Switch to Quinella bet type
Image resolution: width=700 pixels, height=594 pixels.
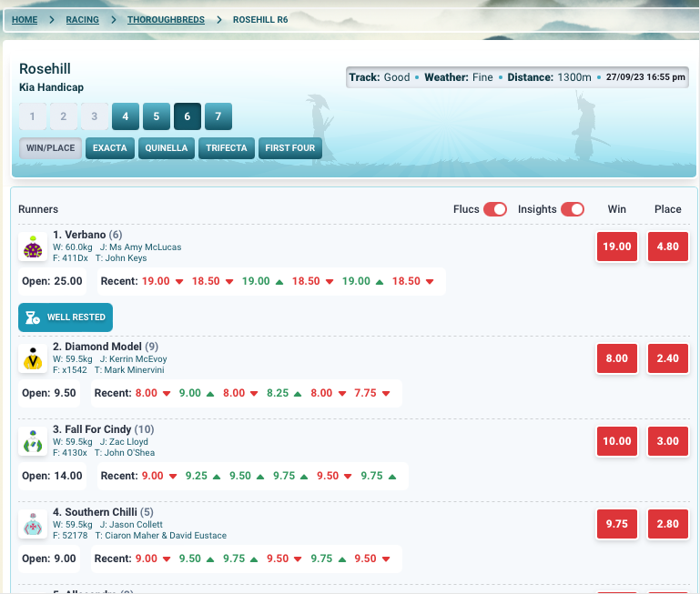pos(167,148)
